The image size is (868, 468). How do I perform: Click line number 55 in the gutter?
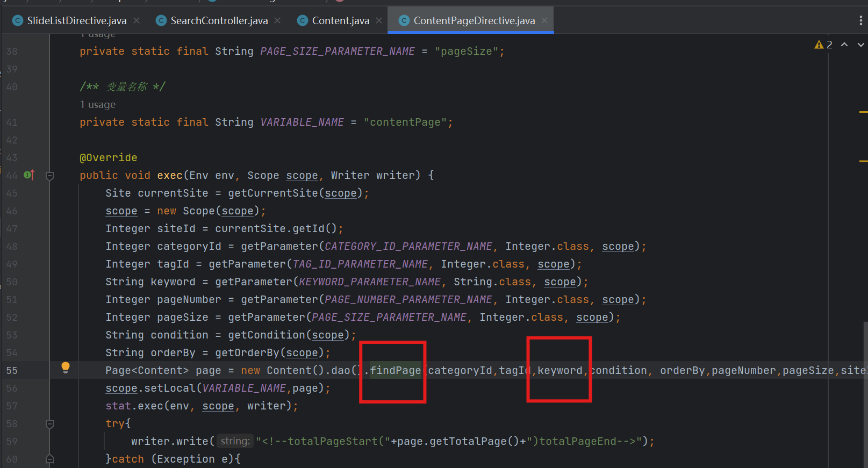12,370
